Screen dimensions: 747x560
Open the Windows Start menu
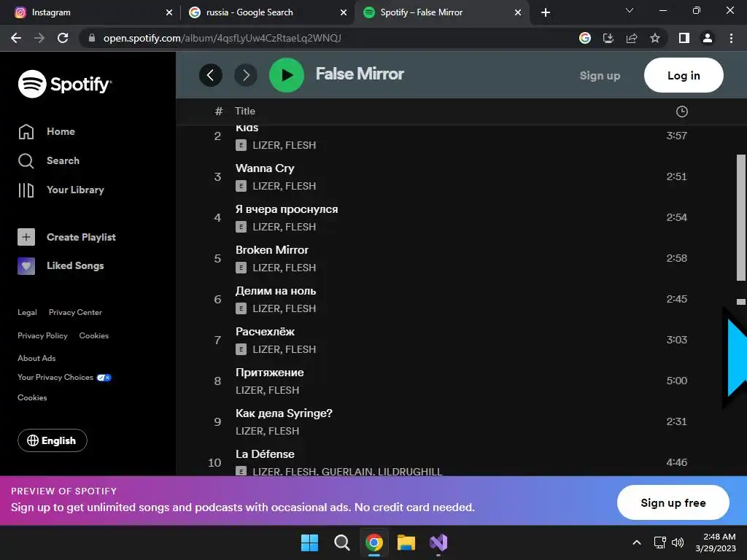[309, 542]
